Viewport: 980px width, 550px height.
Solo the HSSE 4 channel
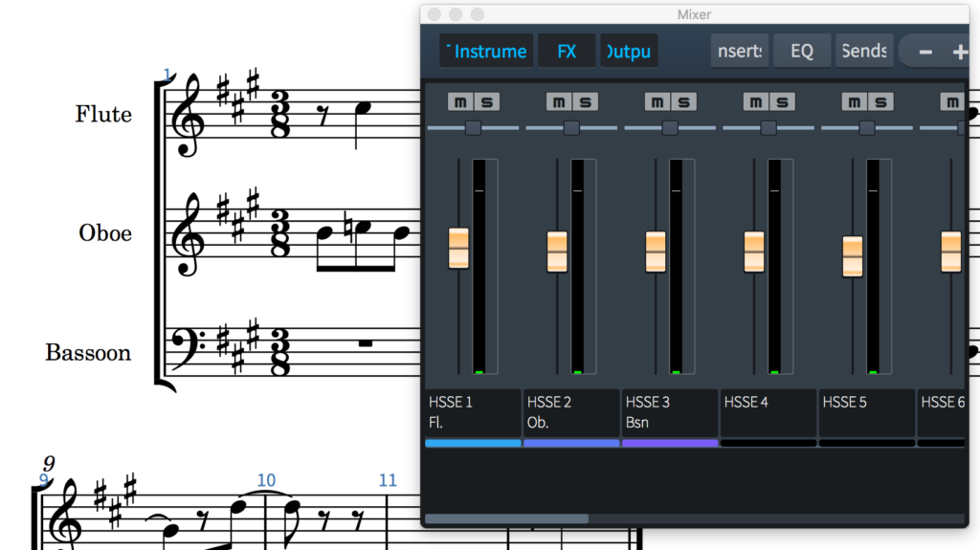point(780,101)
